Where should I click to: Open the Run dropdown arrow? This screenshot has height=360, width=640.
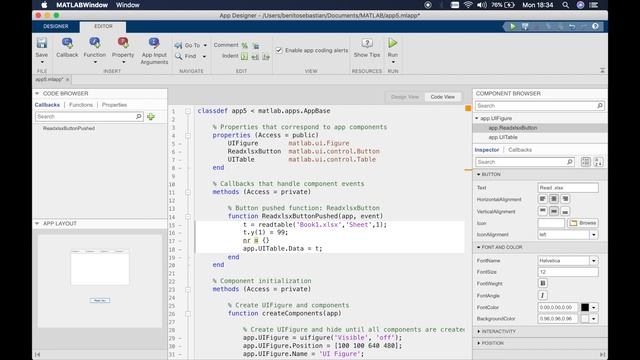click(393, 62)
